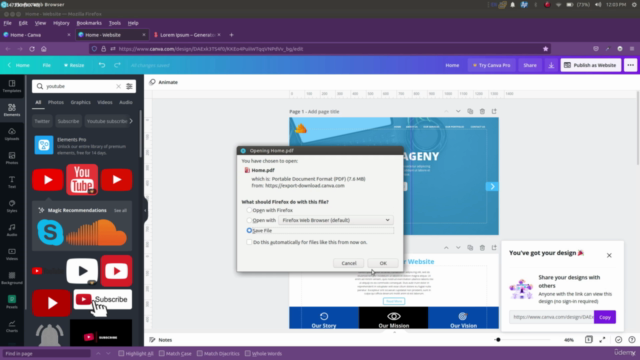640x360 pixels.
Task: Open the Background sidebar panel
Action: coord(12,278)
